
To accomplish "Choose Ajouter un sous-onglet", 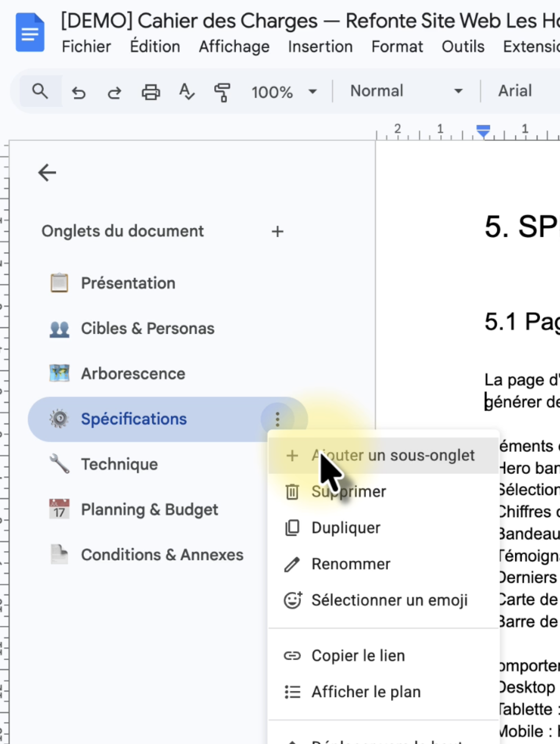I will (392, 455).
